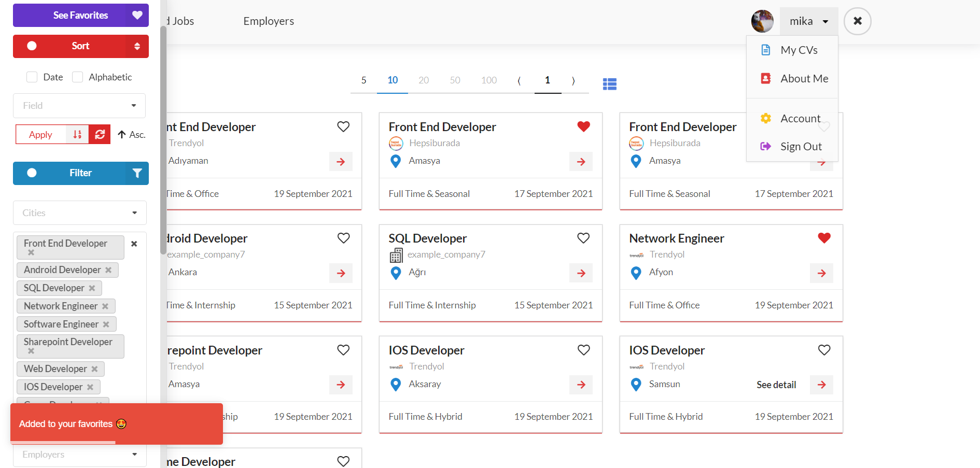
Task: Open About Me menu entry
Action: 792,79
